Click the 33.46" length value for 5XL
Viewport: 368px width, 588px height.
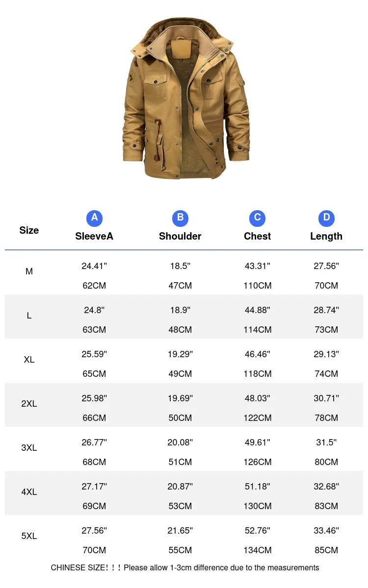tap(326, 531)
